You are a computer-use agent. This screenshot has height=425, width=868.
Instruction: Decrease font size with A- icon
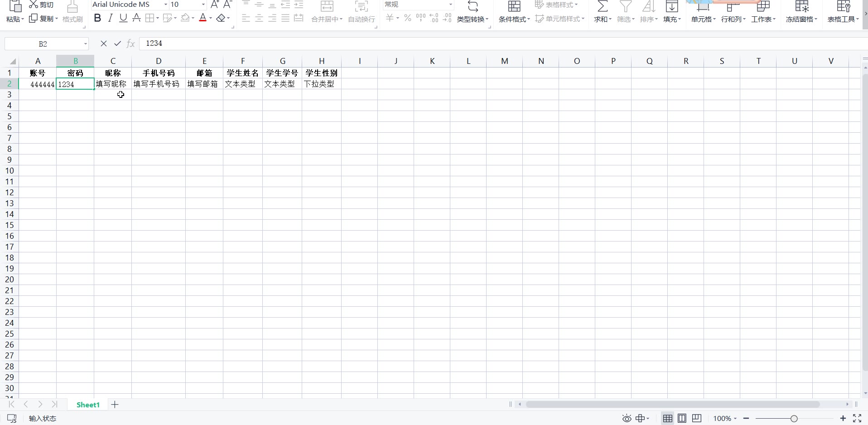coord(228,5)
